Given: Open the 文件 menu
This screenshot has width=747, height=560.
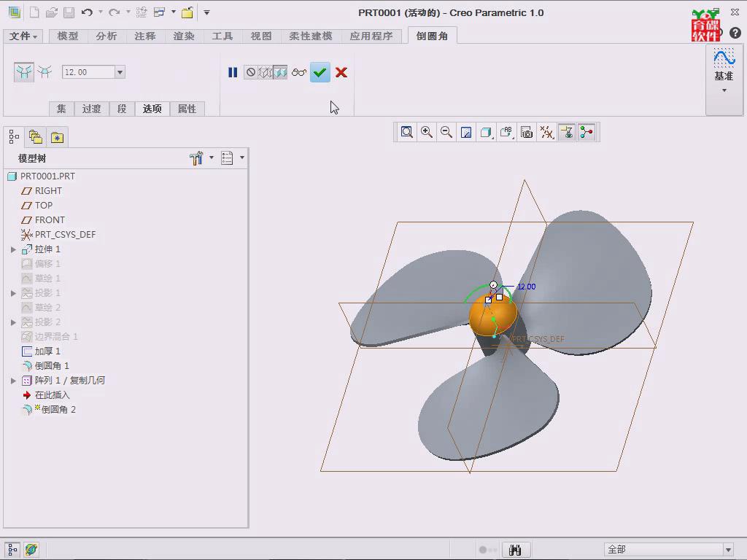Looking at the screenshot, I should point(23,36).
